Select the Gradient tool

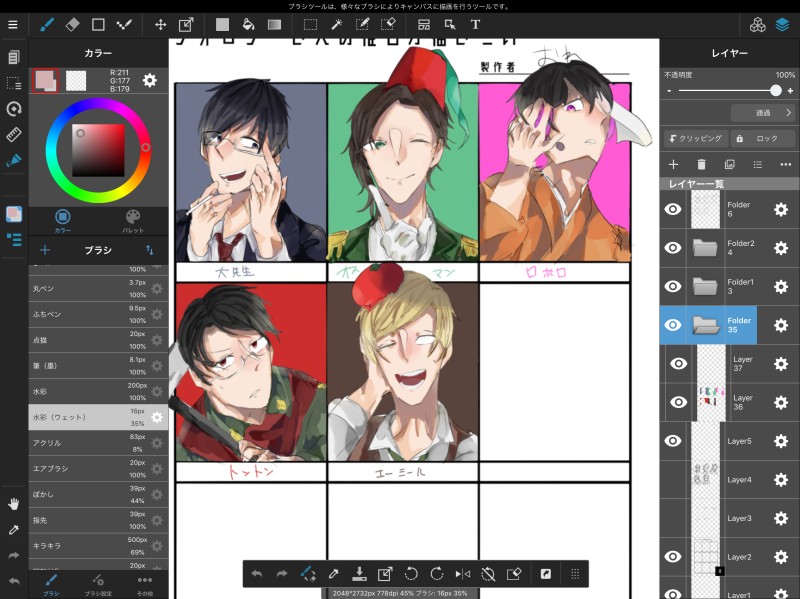[274, 24]
